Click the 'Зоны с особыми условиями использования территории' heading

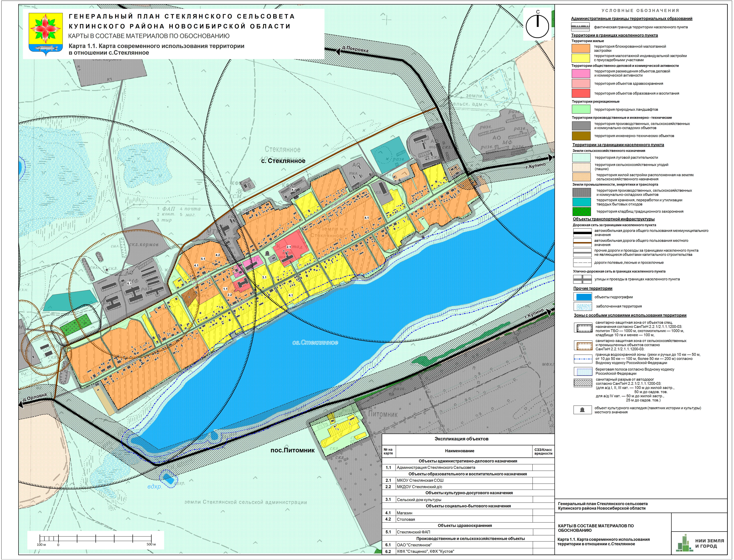coord(630,315)
